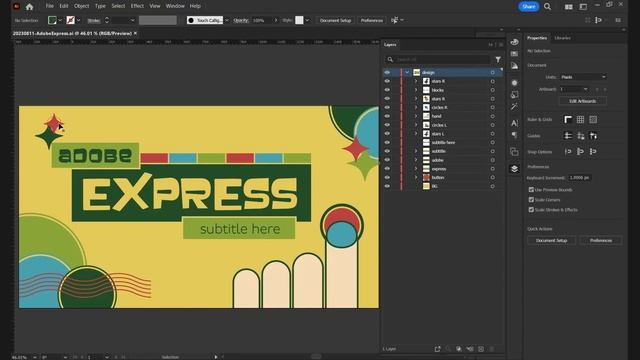Open the Units dropdown
Image resolution: width=640 pixels, height=360 pixels.
[583, 77]
